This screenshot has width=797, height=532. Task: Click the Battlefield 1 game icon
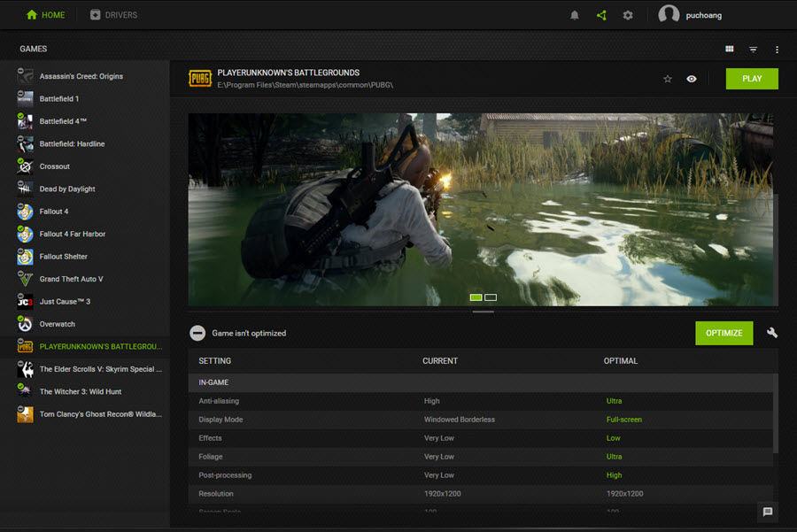[25, 98]
